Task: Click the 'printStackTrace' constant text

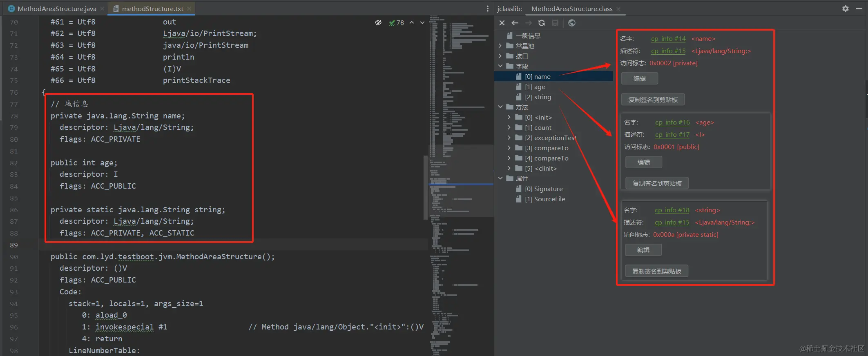Action: (x=196, y=80)
